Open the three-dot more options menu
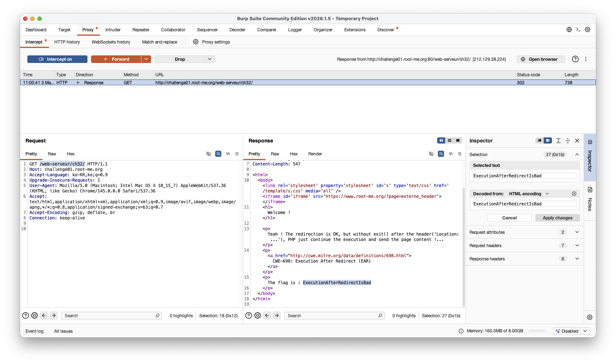The height and width of the screenshot is (364, 616). tap(586, 59)
